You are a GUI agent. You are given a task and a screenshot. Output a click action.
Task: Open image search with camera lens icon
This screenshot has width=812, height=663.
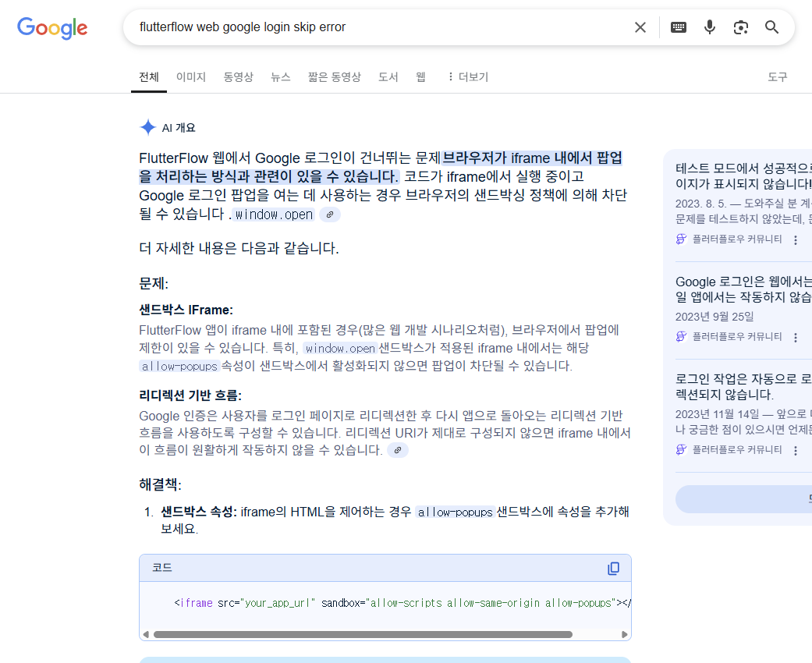[741, 27]
